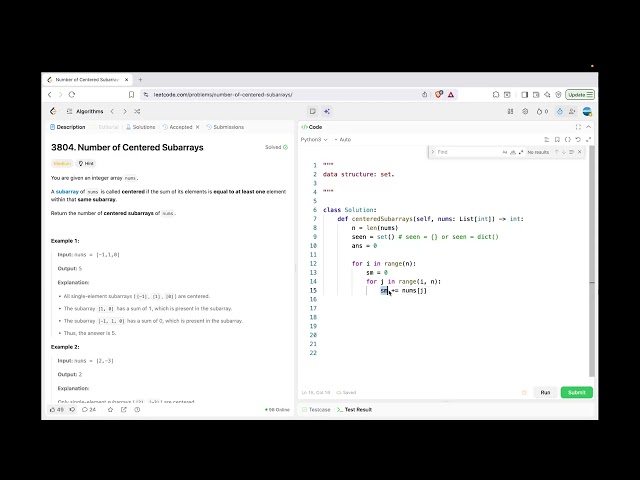The height and width of the screenshot is (480, 640).
Task: Click the code bookmark icon
Action: tap(557, 140)
